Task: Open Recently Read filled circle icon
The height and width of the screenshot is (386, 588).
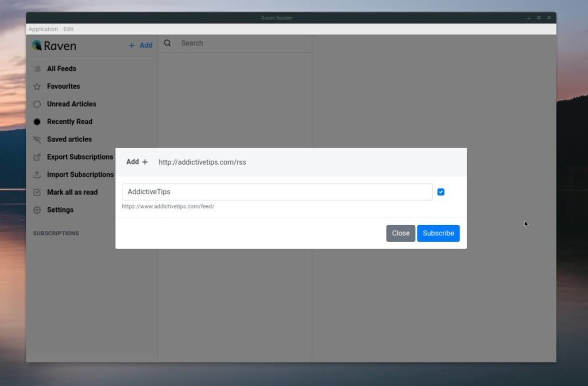Action: point(37,122)
